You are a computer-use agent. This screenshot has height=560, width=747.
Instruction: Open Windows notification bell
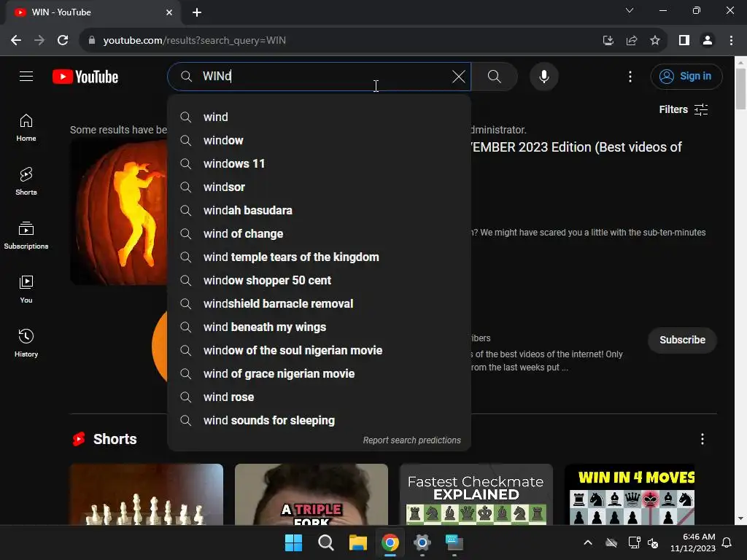point(727,542)
